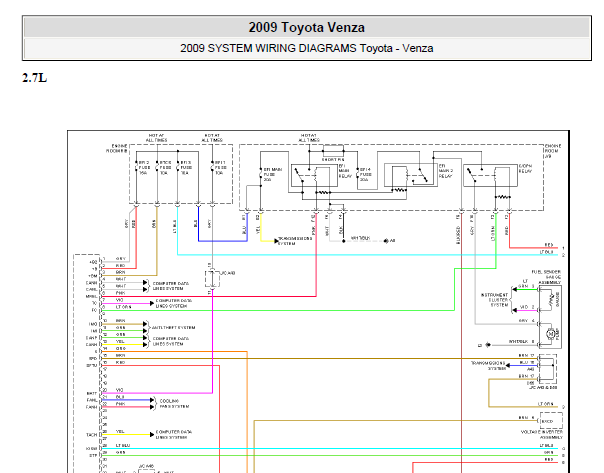
Task: Click "2009 SYSTEM WIRING DIAGRAMS Toyota - Venza" subtitle
Action: (307, 49)
